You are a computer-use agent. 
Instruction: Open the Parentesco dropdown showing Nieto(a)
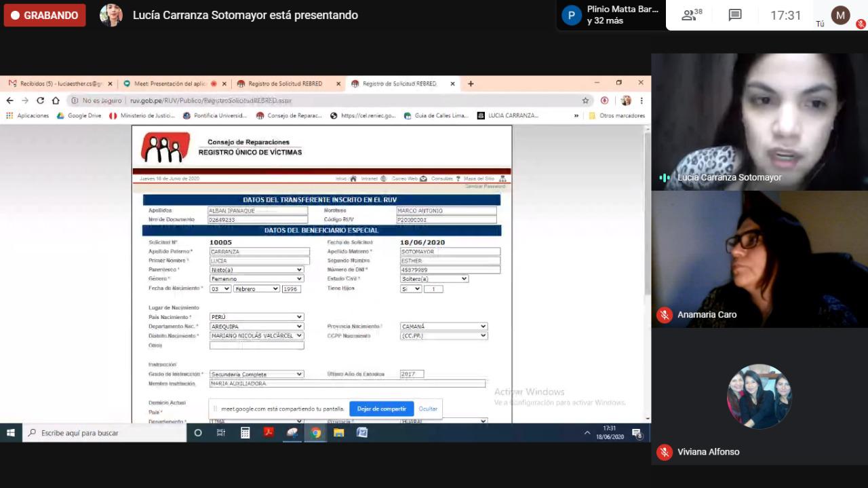point(256,269)
